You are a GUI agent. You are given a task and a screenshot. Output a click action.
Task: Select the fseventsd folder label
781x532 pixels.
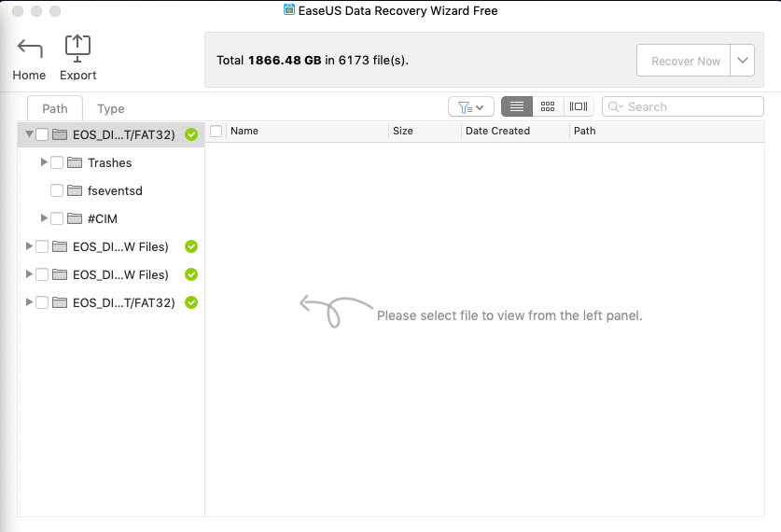click(115, 190)
